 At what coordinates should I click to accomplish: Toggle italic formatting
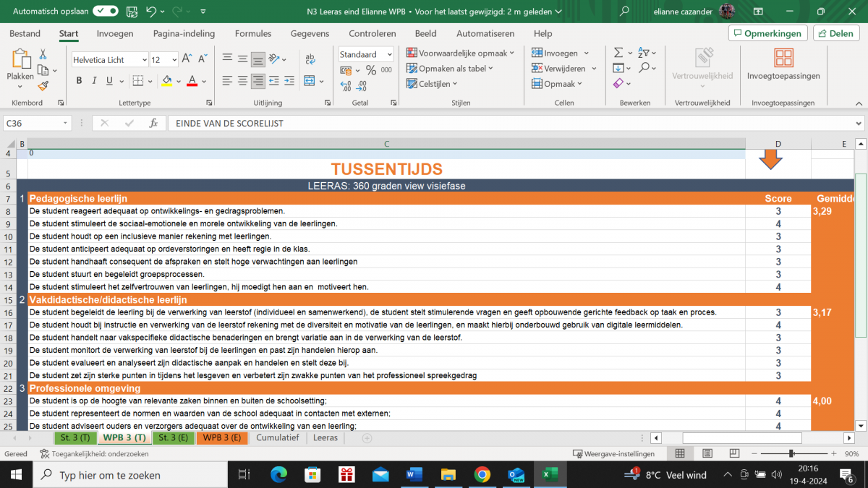tap(95, 81)
